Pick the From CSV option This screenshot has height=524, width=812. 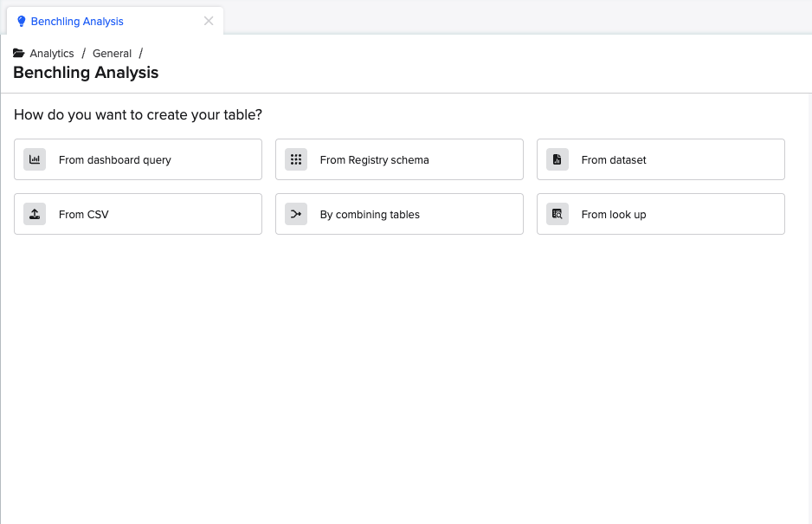139,214
